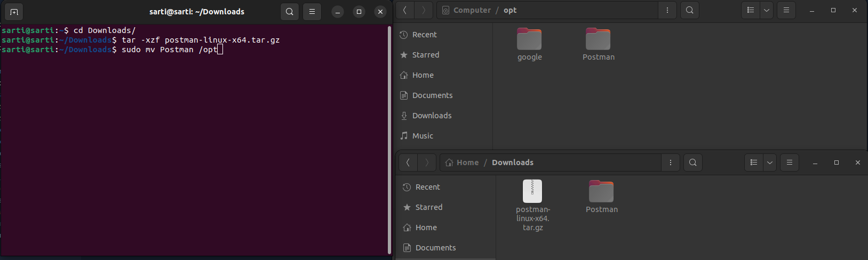Toggle list view in the opt window
Viewport: 868px width, 260px height.
[751, 10]
